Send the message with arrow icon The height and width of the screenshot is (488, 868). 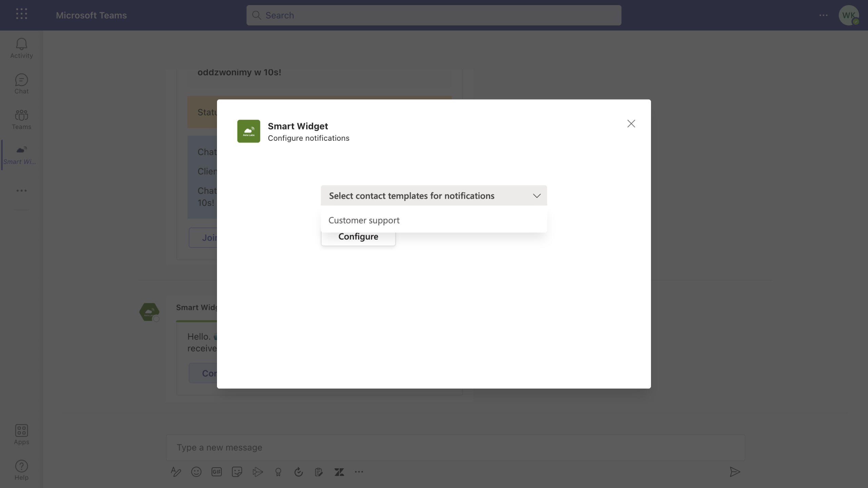click(735, 472)
